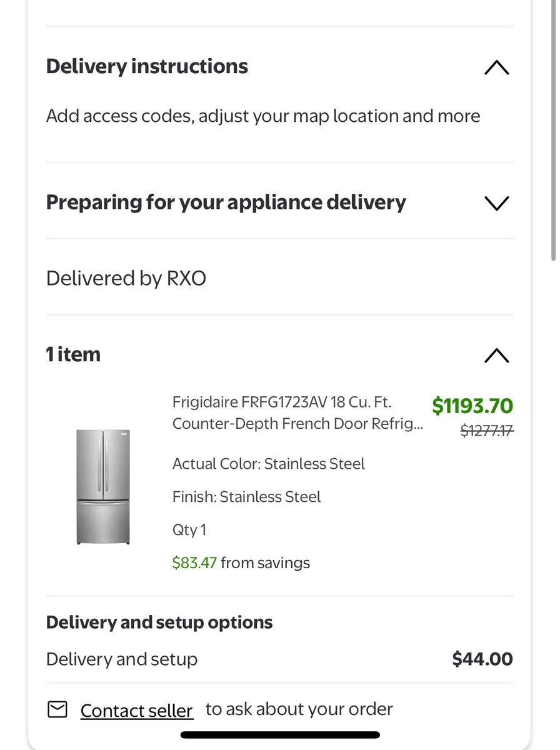Tap the green $1193.70 price
The width and height of the screenshot is (560, 750).
472,406
